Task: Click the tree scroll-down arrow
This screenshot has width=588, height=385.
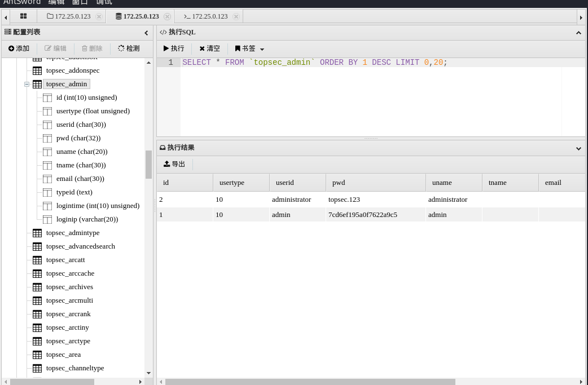Action: click(x=148, y=373)
